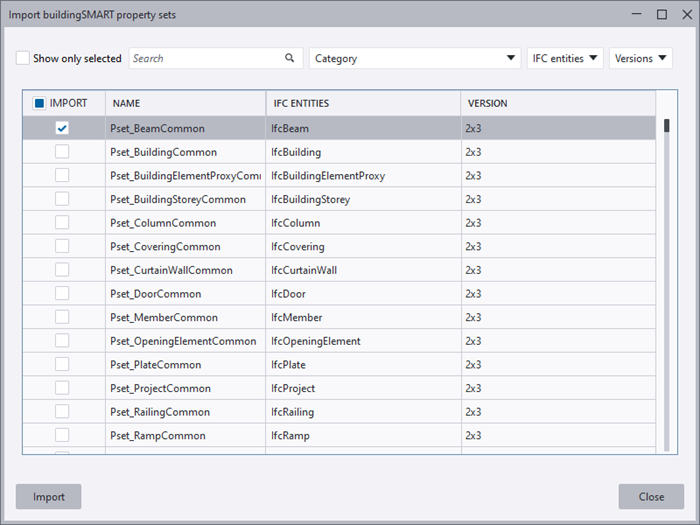Click the search magnifier icon

pyautogui.click(x=290, y=59)
